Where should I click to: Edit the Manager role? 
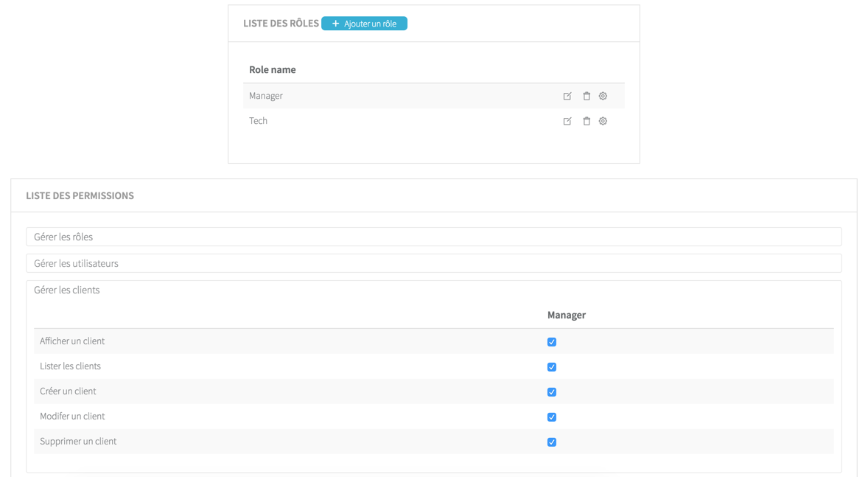coord(567,97)
